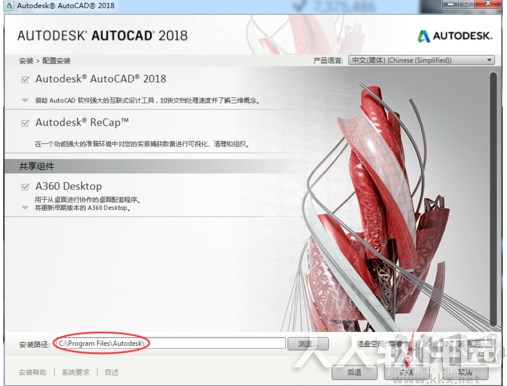The width and height of the screenshot is (507, 386).
Task: Click the 共享组件 section header
Action: (x=36, y=166)
